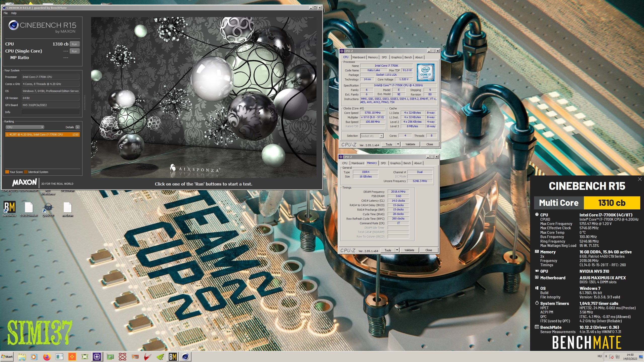Open the Action Center flag tray icon

(612, 357)
